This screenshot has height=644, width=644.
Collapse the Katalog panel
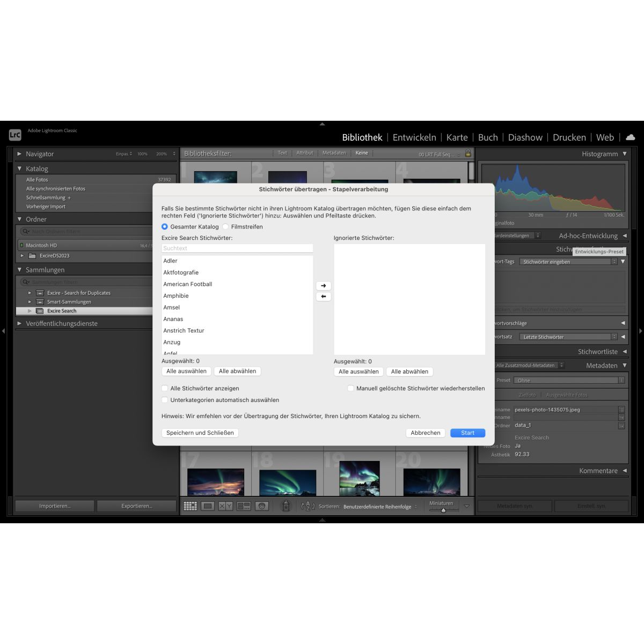20,169
